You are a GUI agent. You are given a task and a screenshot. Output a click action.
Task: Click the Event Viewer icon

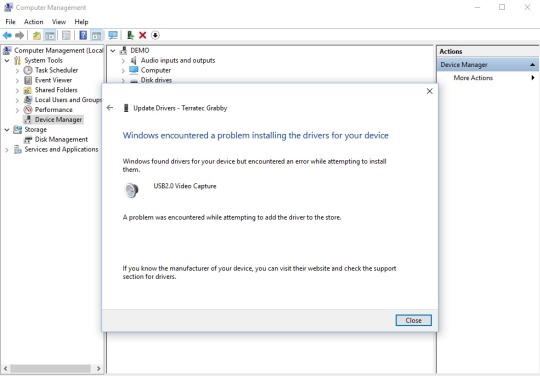tap(28, 80)
